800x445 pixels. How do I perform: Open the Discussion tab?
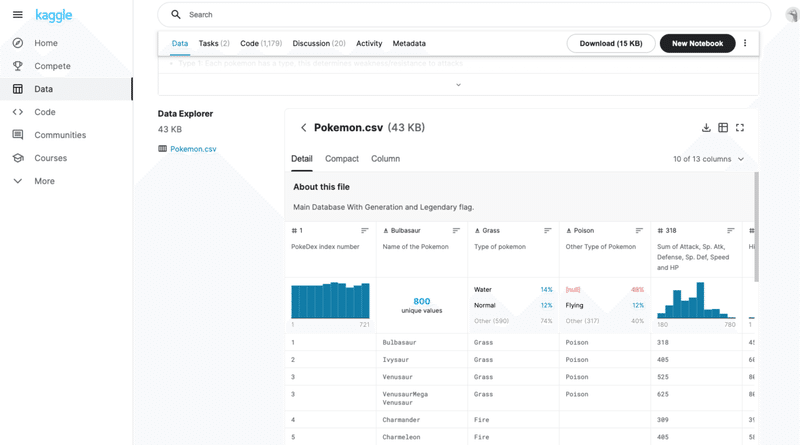[319, 43]
